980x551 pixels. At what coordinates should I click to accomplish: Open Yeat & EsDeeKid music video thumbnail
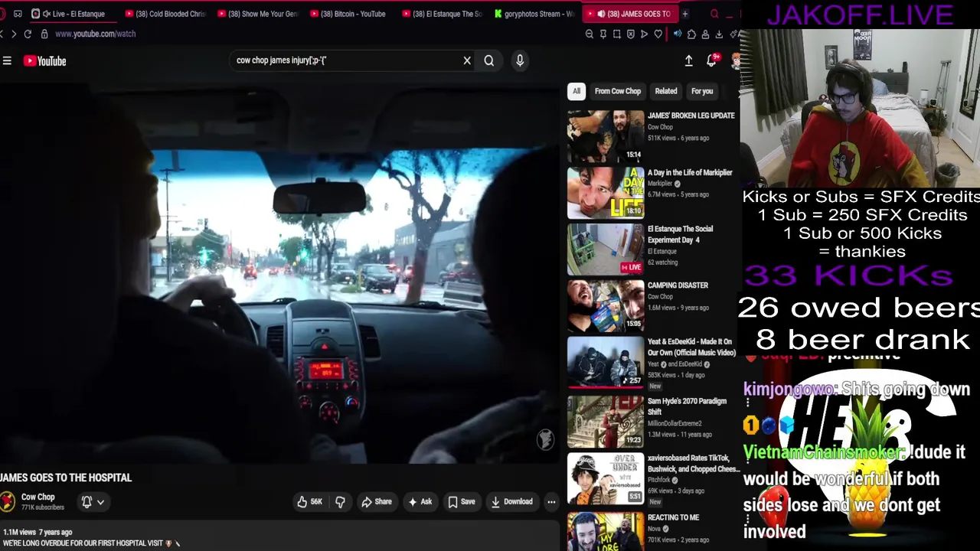point(606,362)
